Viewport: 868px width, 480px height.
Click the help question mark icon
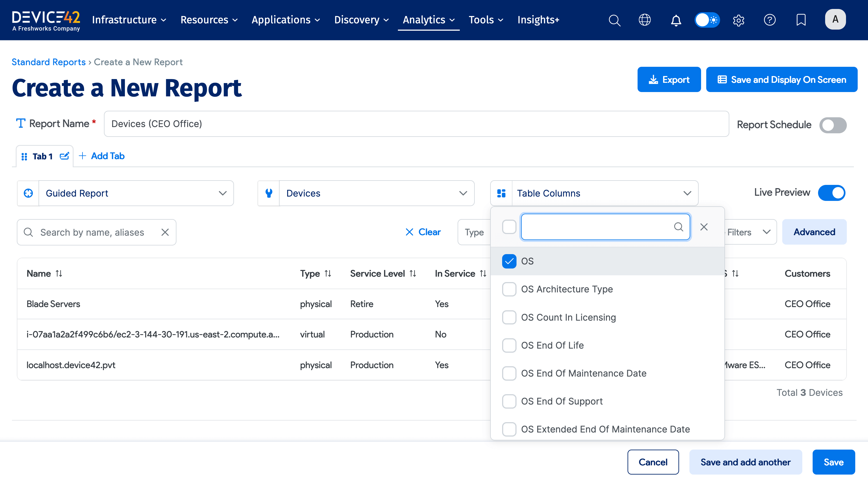(x=769, y=20)
